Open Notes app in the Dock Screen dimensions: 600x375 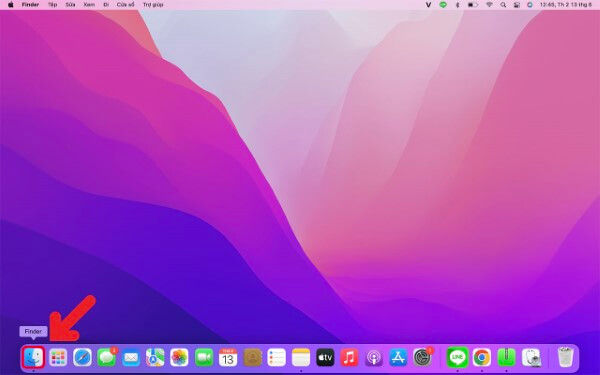(301, 358)
